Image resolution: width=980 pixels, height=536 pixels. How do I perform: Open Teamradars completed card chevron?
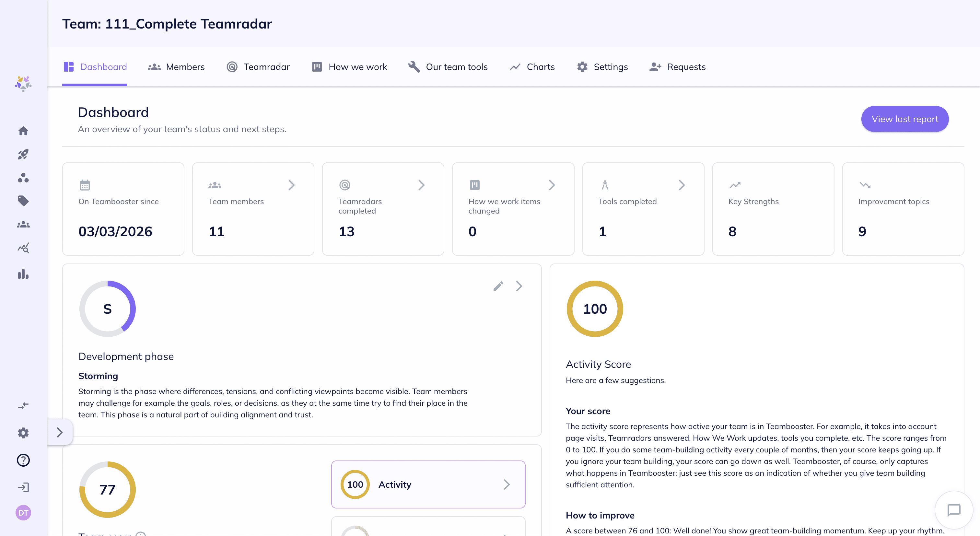pyautogui.click(x=421, y=185)
